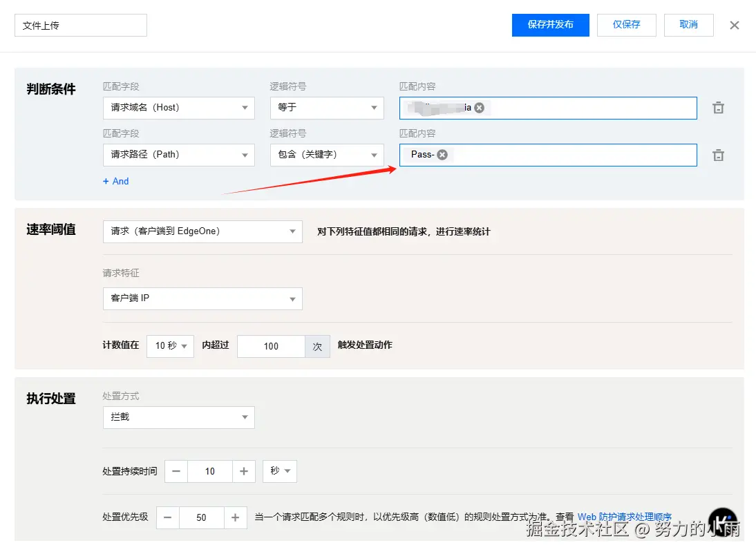
Task: Click the 请求特征 label
Action: [x=121, y=274]
